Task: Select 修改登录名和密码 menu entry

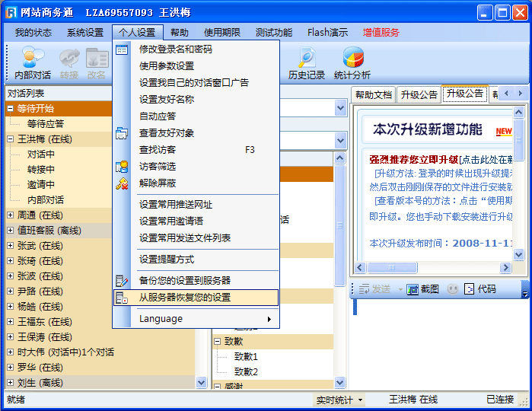Action: point(175,49)
